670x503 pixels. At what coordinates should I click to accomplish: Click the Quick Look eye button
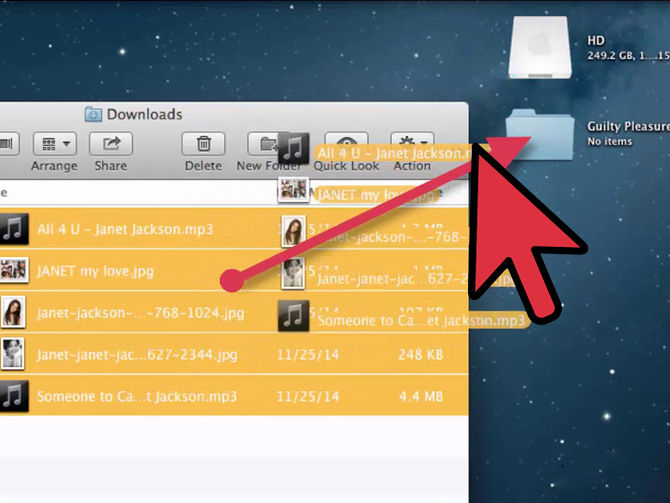pos(347,143)
